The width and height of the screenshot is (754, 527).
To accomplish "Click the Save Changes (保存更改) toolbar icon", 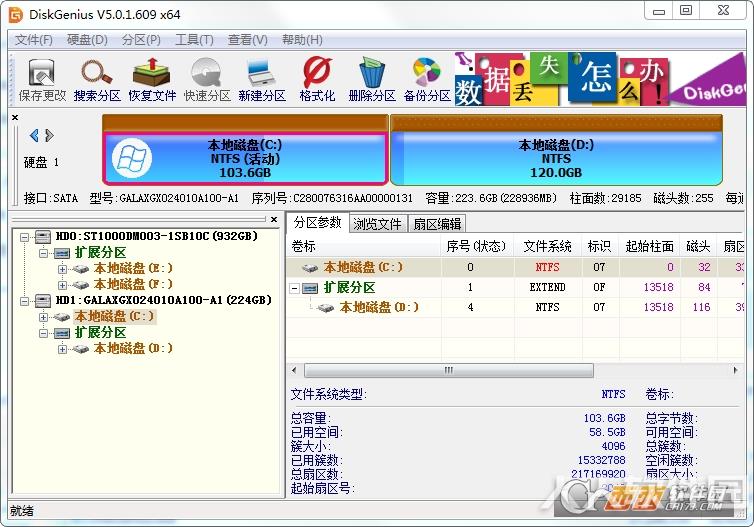I will 42,80.
